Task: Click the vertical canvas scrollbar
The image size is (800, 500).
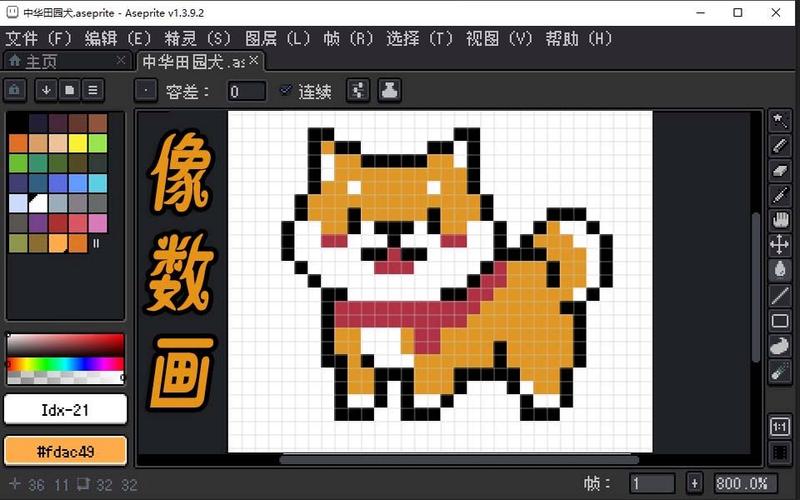Action: [x=756, y=287]
